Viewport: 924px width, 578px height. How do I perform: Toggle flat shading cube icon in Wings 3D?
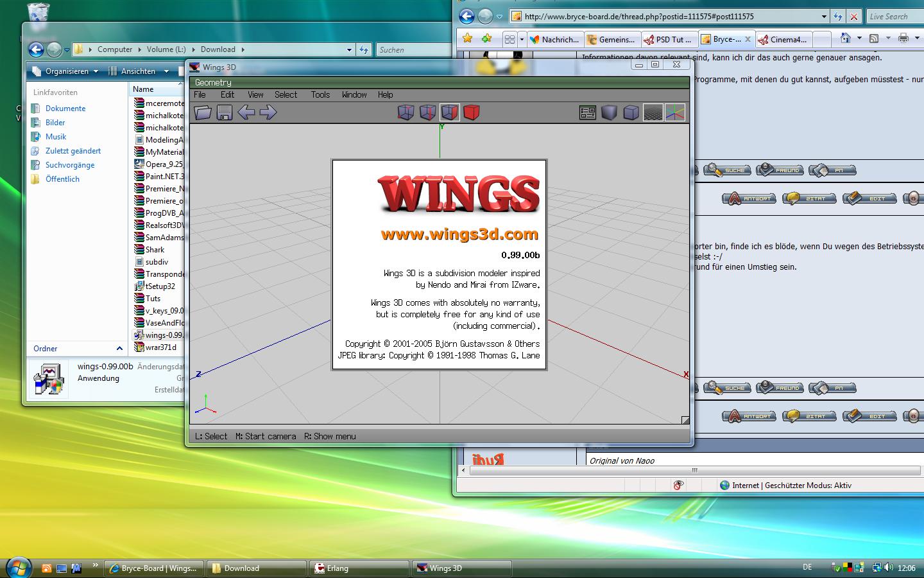pyautogui.click(x=609, y=113)
